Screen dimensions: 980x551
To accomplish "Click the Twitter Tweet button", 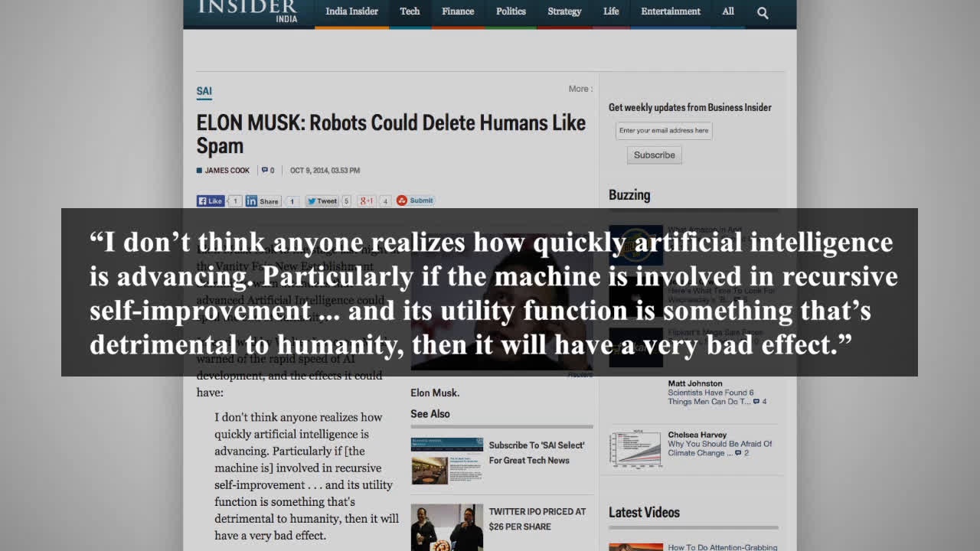I will click(322, 201).
